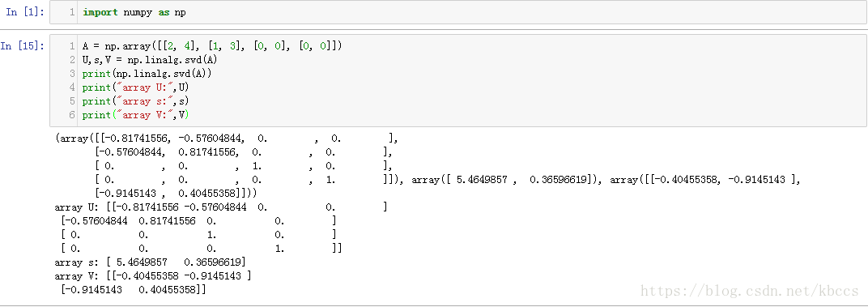
Task: Click the array s output line
Action: pos(151,262)
